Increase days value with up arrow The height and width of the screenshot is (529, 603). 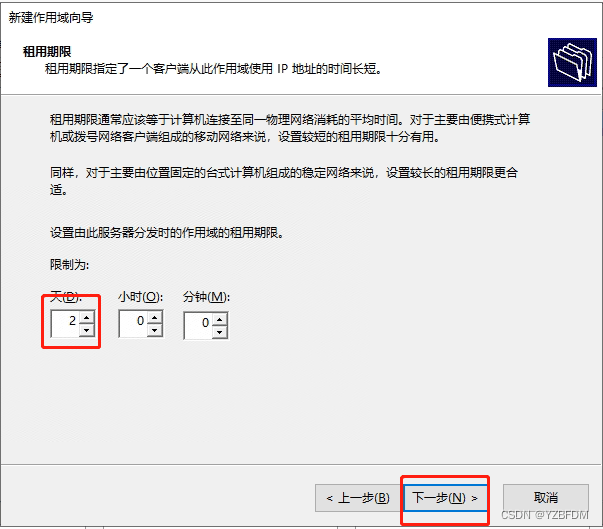pos(87,318)
